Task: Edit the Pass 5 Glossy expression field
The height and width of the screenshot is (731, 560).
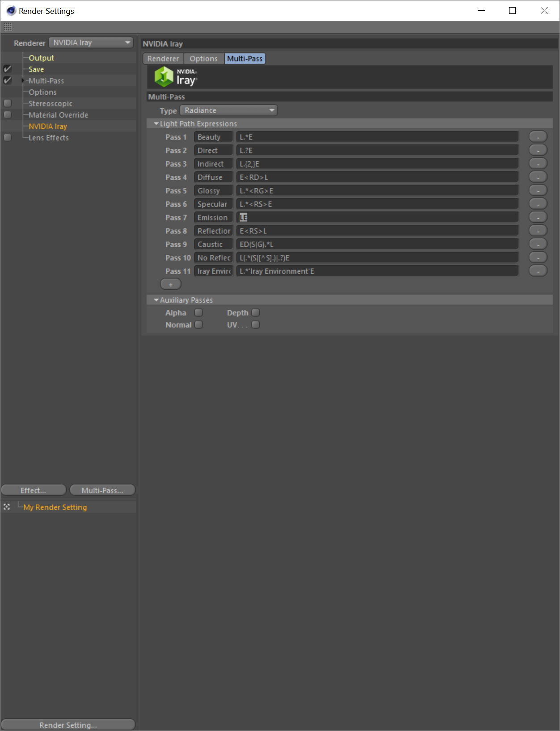Action: point(378,191)
